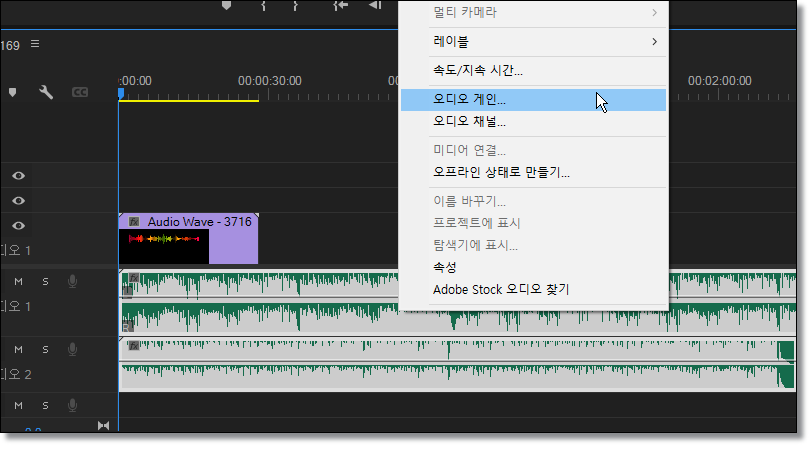Image resolution: width=809 pixels, height=455 pixels.
Task: Choose Adobe Stock 오디오 찾기
Action: coord(533,289)
